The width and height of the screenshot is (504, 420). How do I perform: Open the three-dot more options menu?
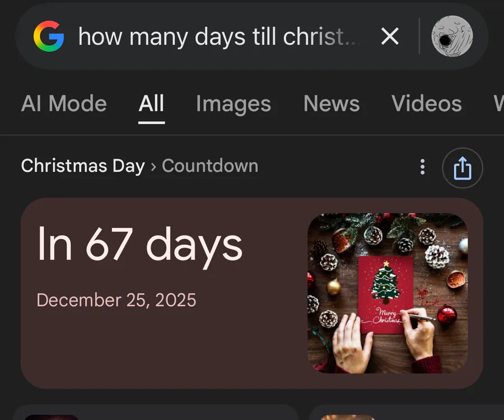[422, 167]
